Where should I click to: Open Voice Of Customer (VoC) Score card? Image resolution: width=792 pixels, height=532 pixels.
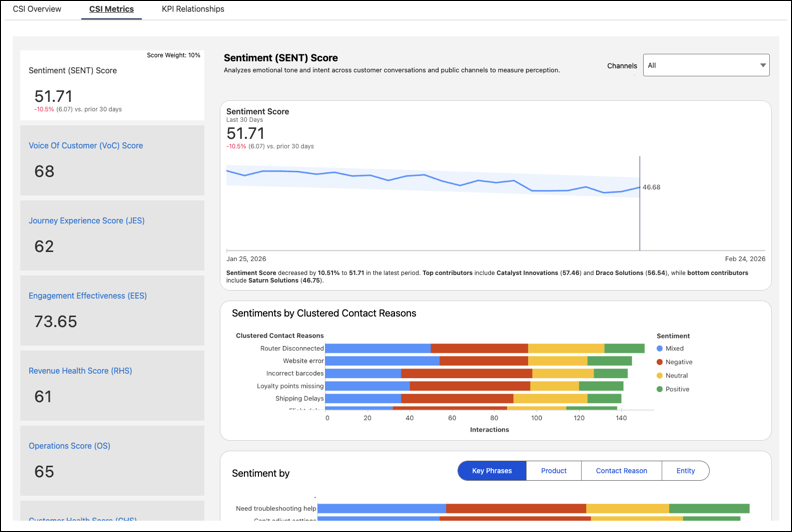(112, 160)
